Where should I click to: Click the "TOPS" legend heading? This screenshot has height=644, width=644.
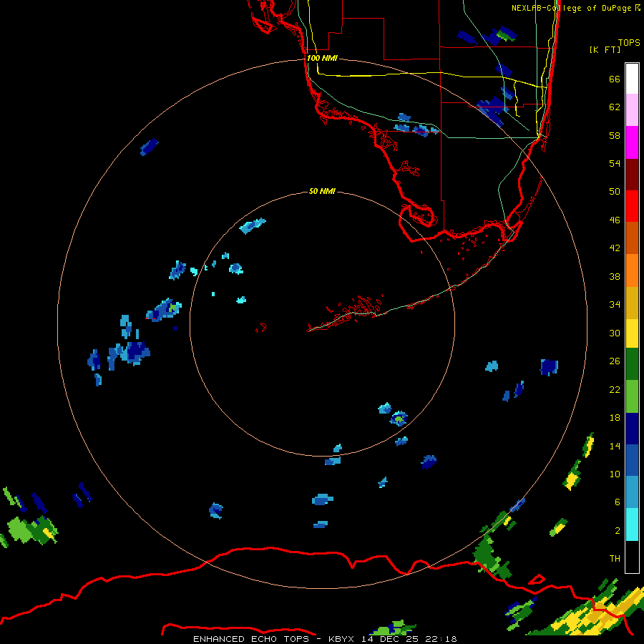[x=629, y=43]
